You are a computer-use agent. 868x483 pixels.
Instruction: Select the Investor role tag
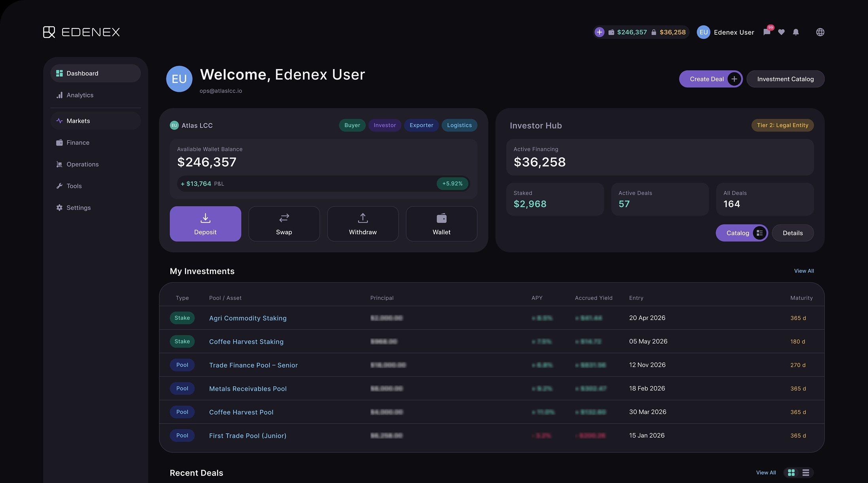(385, 125)
